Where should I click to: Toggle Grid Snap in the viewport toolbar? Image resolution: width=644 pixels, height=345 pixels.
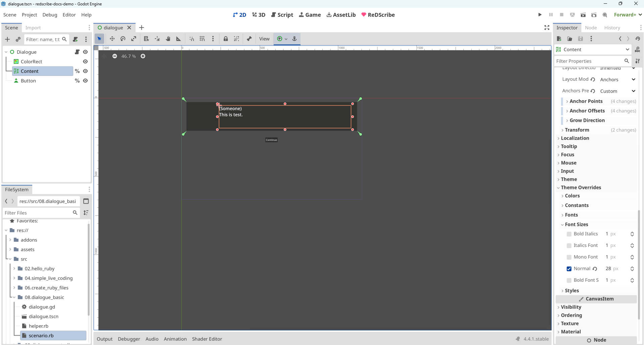pos(202,39)
